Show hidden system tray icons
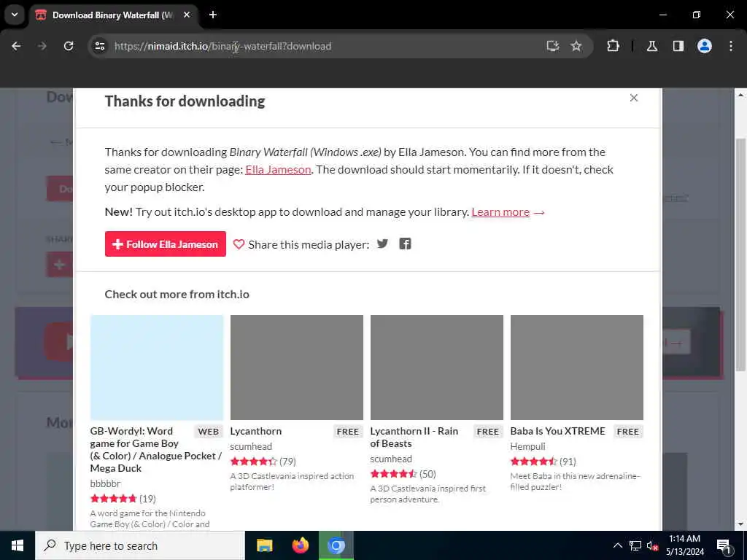 click(x=617, y=545)
